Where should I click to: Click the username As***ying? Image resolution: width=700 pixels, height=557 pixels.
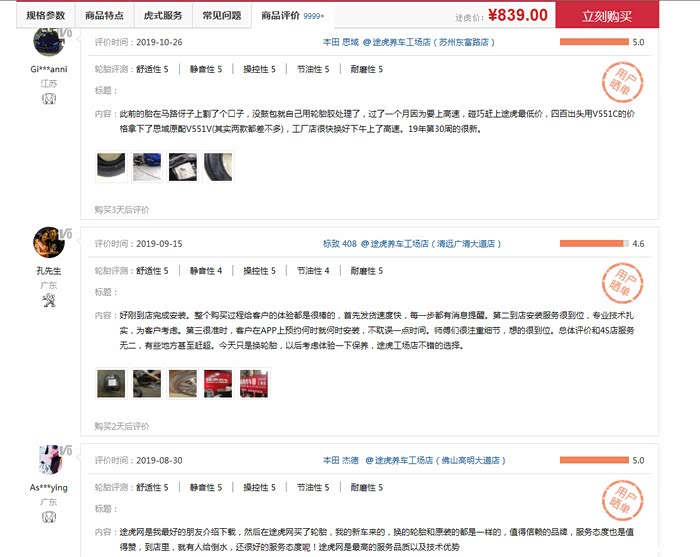point(49,487)
